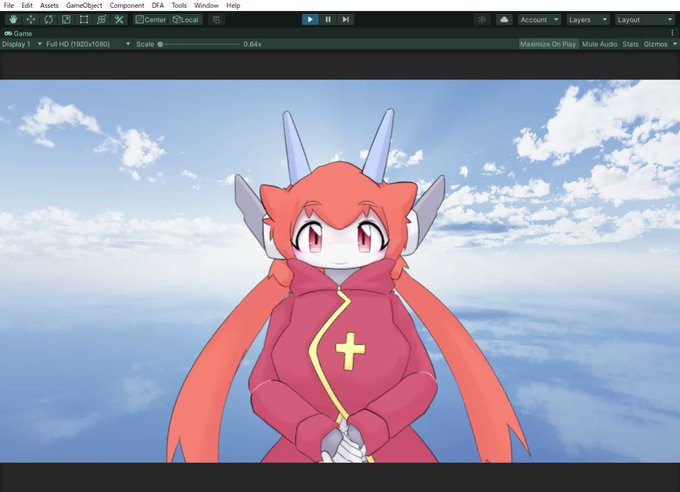This screenshot has height=492, width=680.
Task: Toggle handle rotation Local button
Action: pyautogui.click(x=186, y=20)
